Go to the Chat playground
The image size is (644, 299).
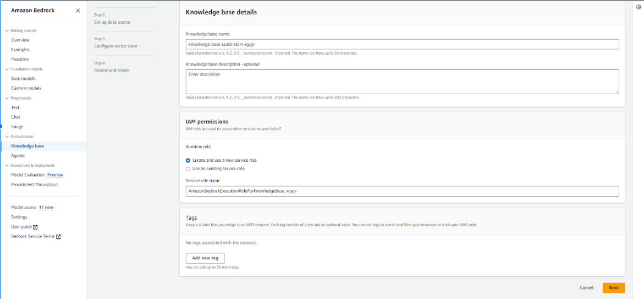[x=15, y=117]
